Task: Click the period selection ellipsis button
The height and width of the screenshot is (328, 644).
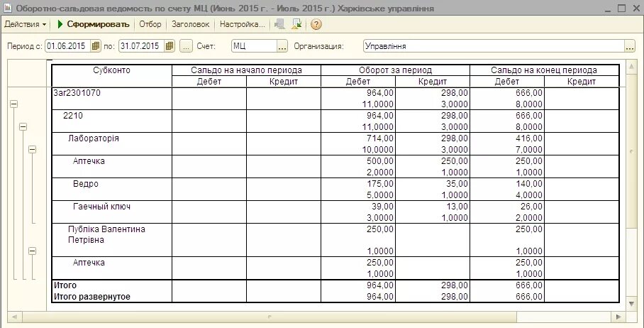Action: coord(186,46)
